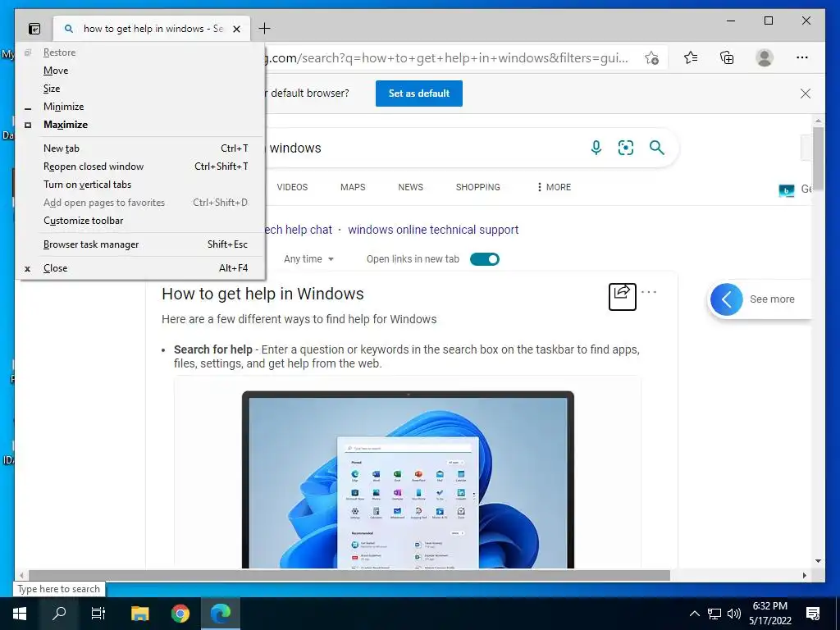
Task: Click the address bar URL
Action: pos(447,58)
